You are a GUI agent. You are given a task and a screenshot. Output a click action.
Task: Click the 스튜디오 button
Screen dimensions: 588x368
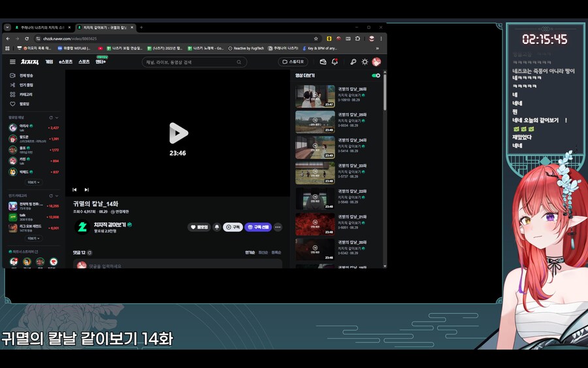pos(293,62)
